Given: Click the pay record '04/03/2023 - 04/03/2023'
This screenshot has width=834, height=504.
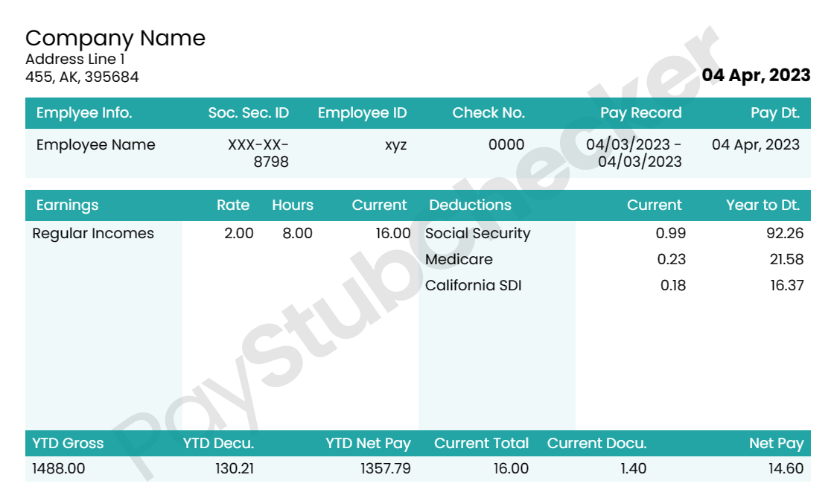Looking at the screenshot, I should 634,153.
